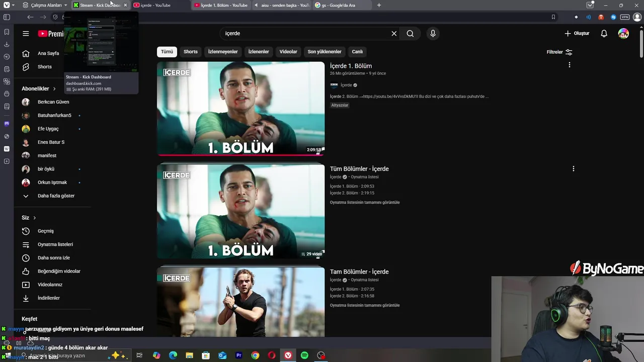Image resolution: width=644 pixels, height=362 pixels.
Task: Click Tam Bölümler playlist thumbnail
Action: pos(240,302)
